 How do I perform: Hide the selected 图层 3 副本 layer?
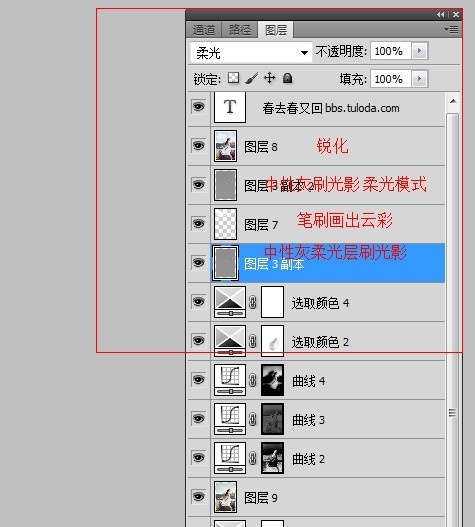(x=198, y=263)
